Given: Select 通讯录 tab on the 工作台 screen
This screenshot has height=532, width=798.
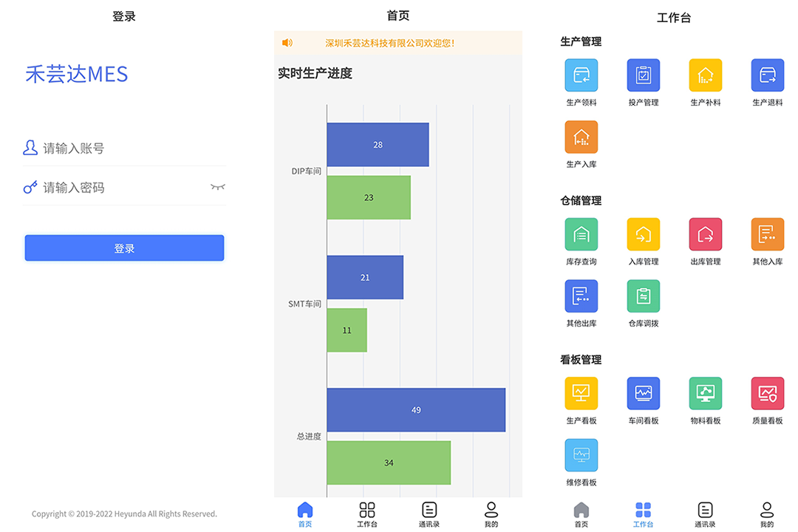Looking at the screenshot, I should pos(705,515).
